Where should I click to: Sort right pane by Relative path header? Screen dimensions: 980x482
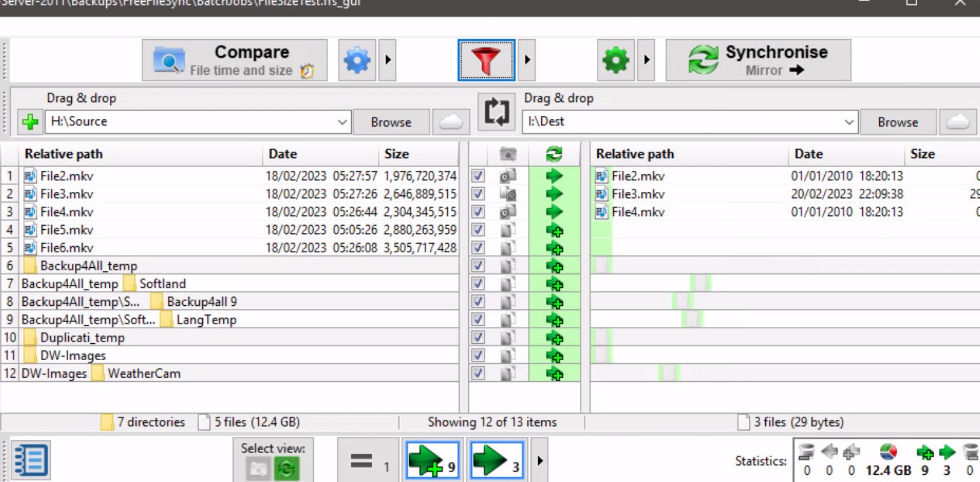689,154
